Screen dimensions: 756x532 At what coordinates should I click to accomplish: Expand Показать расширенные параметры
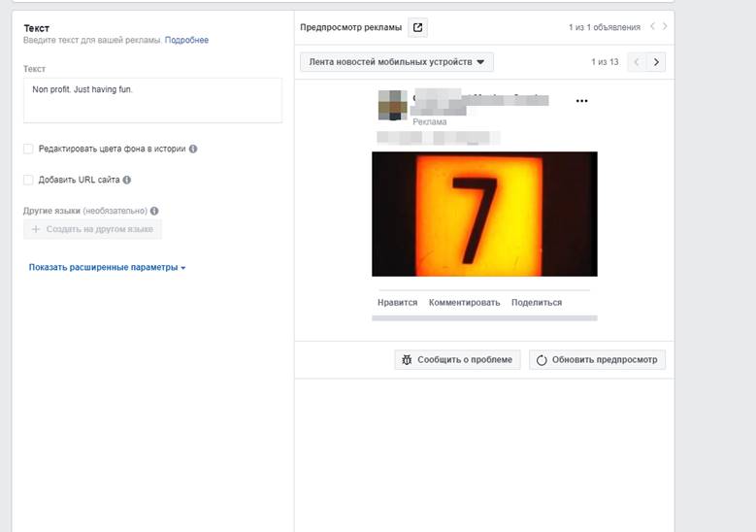click(x=107, y=267)
